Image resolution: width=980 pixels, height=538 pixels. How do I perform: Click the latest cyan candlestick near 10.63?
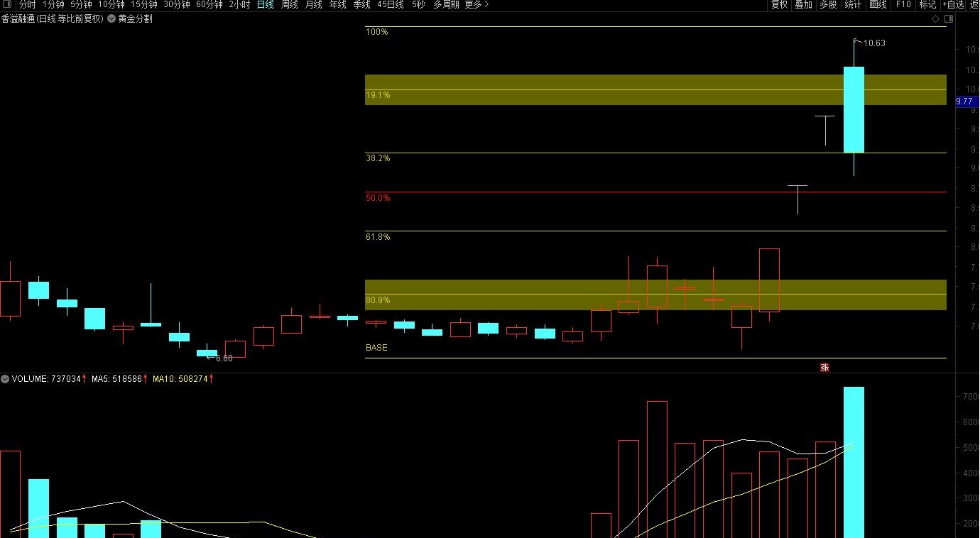pyautogui.click(x=854, y=109)
